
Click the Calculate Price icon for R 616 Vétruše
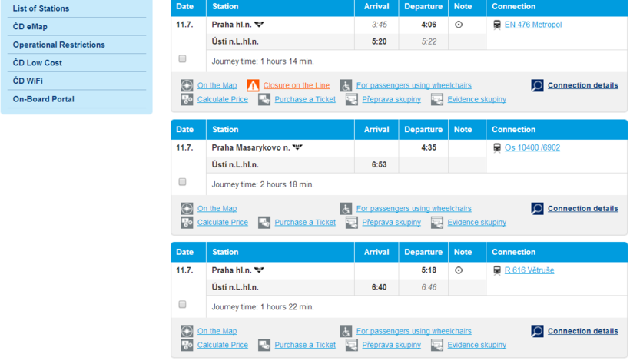tap(187, 345)
